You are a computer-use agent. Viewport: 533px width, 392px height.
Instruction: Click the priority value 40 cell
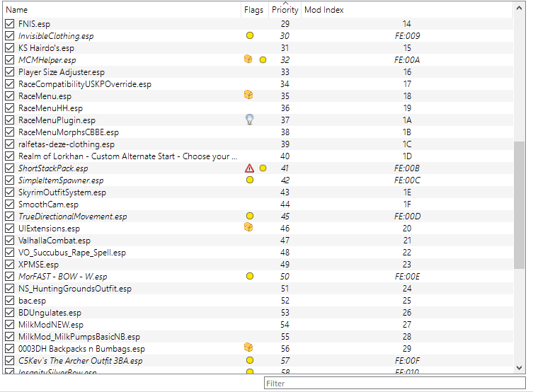[x=285, y=156]
